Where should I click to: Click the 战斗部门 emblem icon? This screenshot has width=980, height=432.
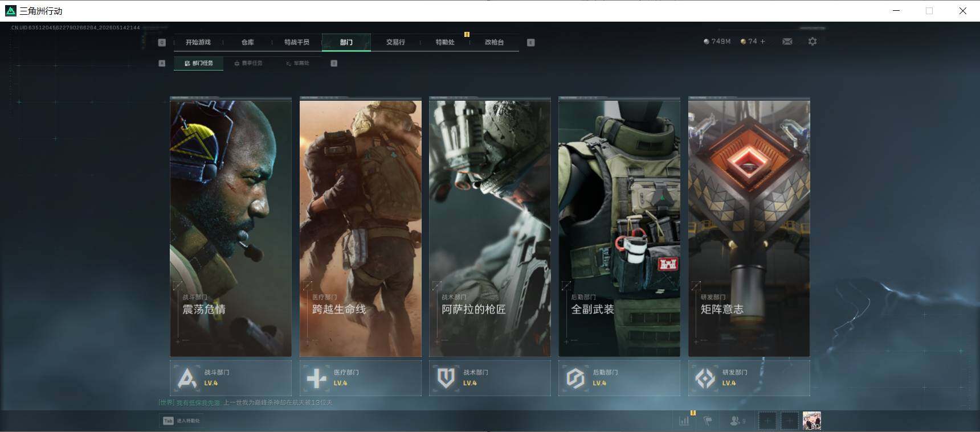(x=187, y=378)
